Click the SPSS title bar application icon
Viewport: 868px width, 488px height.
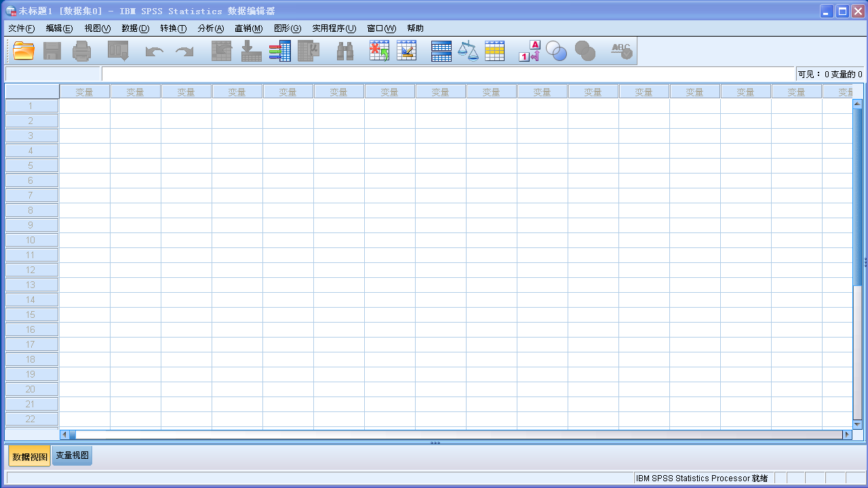[12, 11]
